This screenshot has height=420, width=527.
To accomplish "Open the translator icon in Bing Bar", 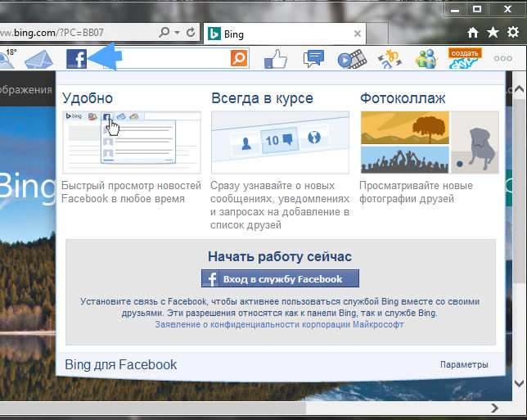I will (390, 59).
